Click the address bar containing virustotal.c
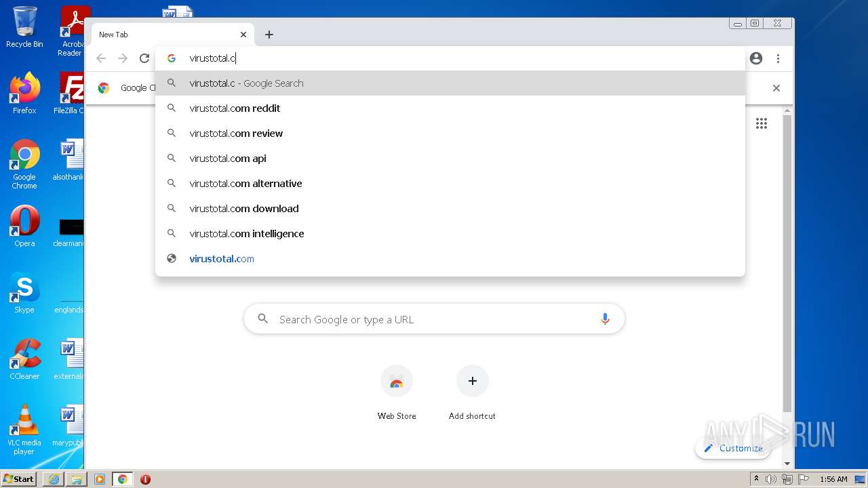Screen dimensions: 868x488 pos(450,58)
